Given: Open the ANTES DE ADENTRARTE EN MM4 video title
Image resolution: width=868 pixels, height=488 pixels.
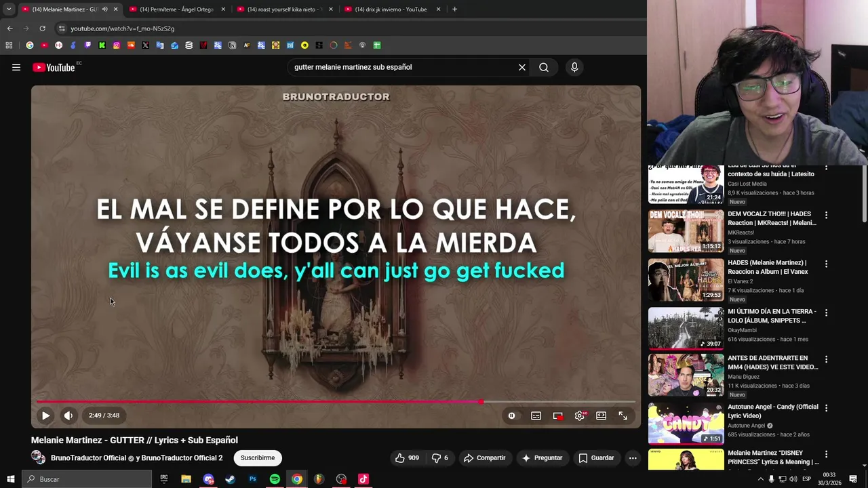Looking at the screenshot, I should click(772, 363).
